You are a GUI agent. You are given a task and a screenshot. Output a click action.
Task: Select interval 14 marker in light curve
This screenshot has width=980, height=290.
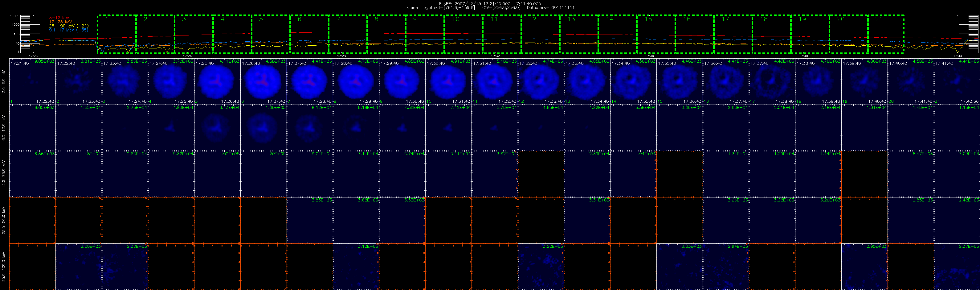610,19
